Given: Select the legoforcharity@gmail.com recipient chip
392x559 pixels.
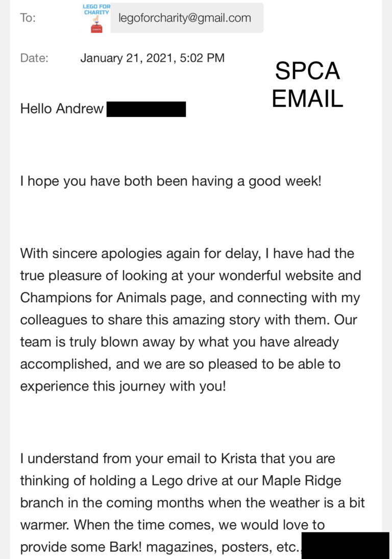Looking at the screenshot, I should [187, 18].
